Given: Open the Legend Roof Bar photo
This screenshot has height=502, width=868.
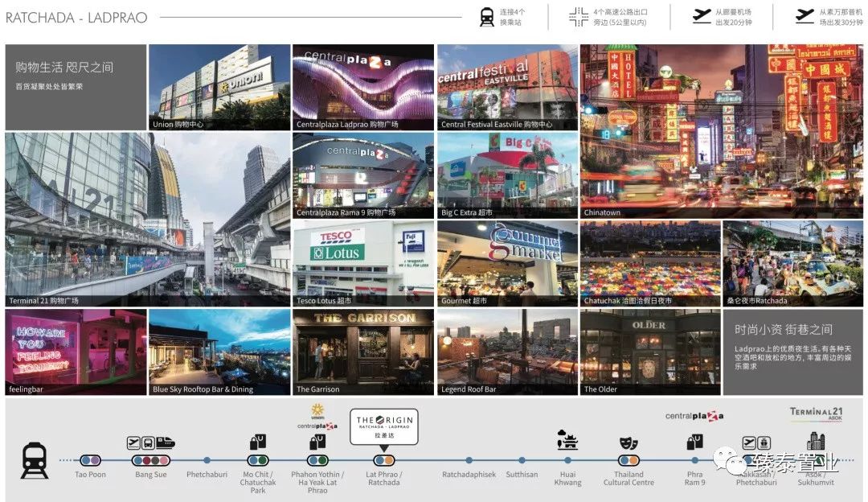Looking at the screenshot, I should [x=507, y=352].
